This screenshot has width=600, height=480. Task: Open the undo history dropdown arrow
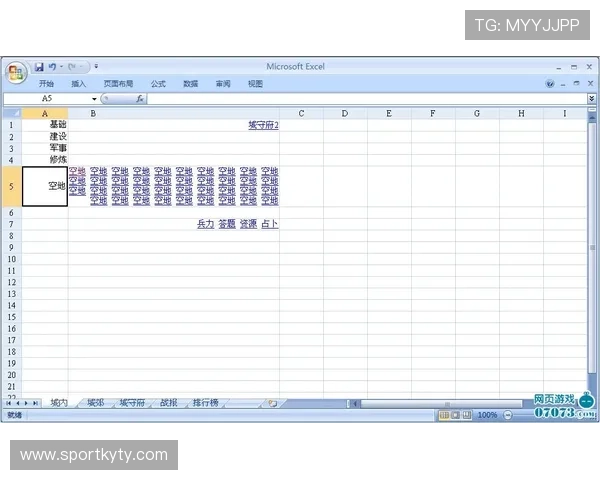[x=61, y=67]
